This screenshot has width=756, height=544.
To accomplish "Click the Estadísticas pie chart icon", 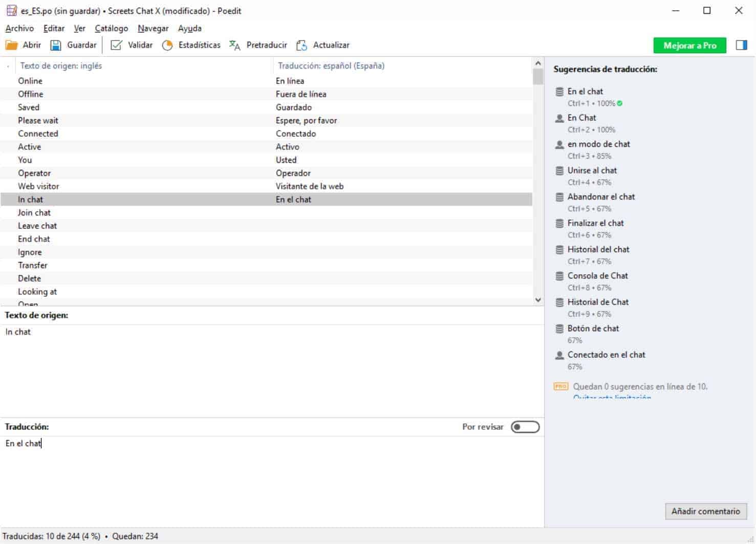I will (167, 46).
